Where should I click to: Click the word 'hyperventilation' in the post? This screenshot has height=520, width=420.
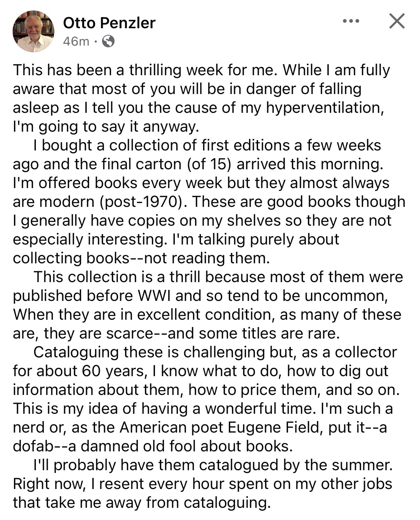tap(323, 108)
